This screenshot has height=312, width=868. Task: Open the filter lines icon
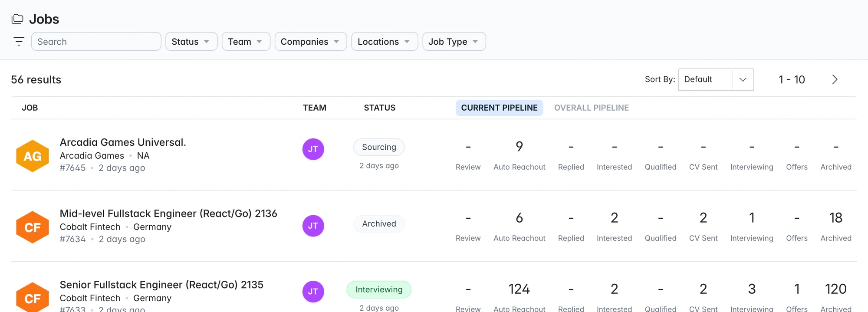click(19, 42)
